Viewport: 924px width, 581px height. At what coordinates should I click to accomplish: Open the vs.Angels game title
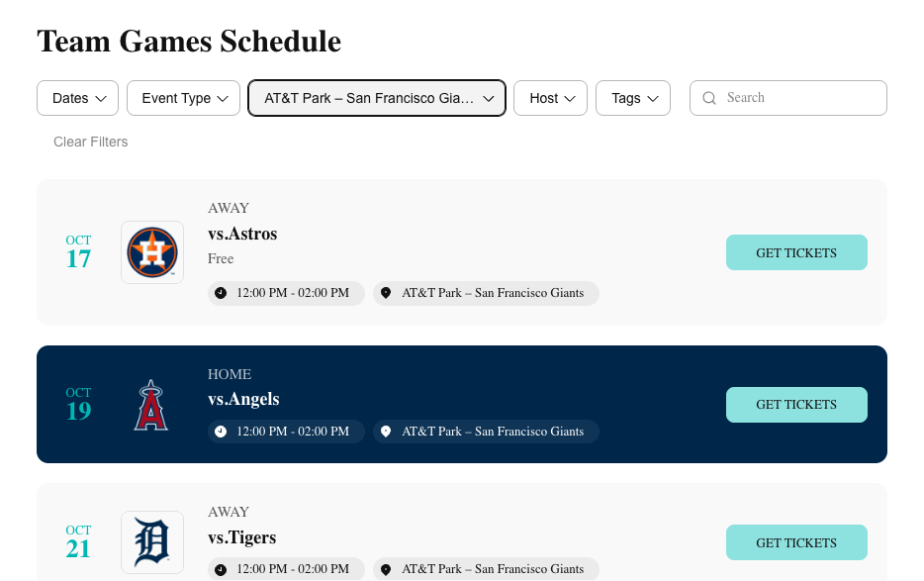[243, 399]
